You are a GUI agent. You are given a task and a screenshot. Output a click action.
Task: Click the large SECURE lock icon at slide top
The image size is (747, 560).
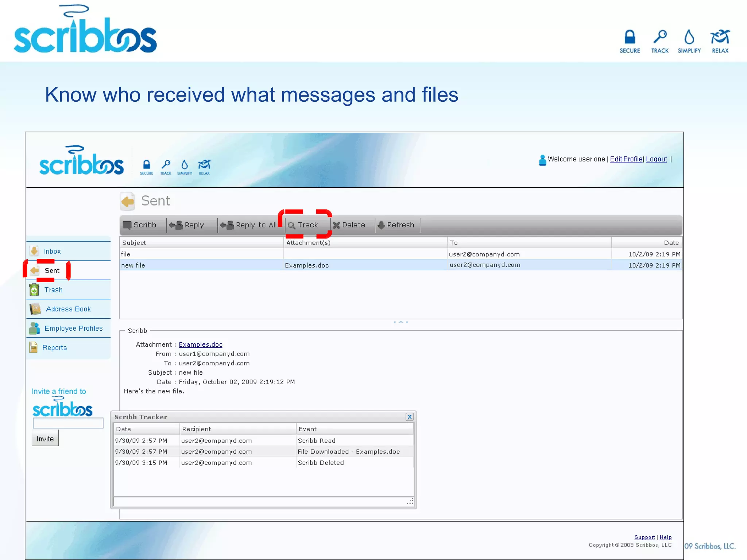coord(630,42)
